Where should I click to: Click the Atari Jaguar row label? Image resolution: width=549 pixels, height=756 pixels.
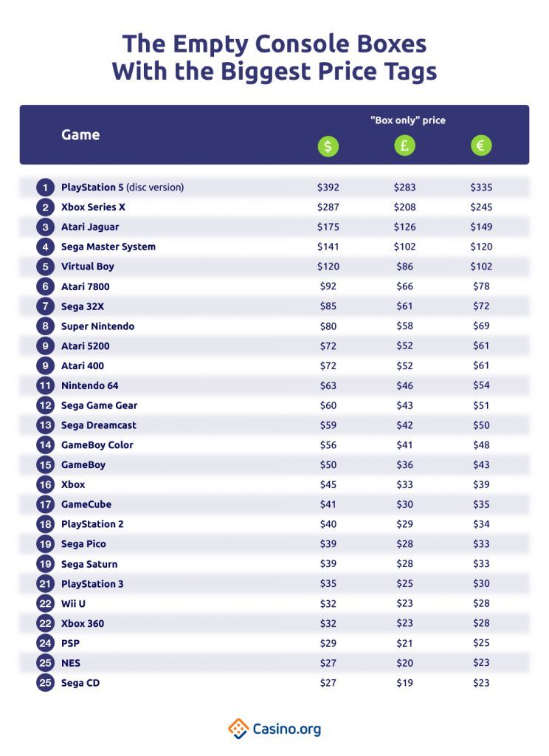(90, 227)
